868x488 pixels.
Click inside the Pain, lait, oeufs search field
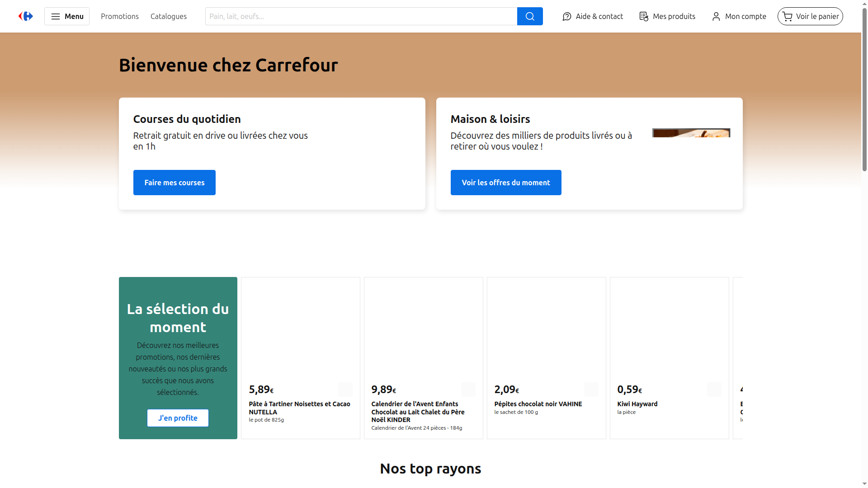click(361, 16)
